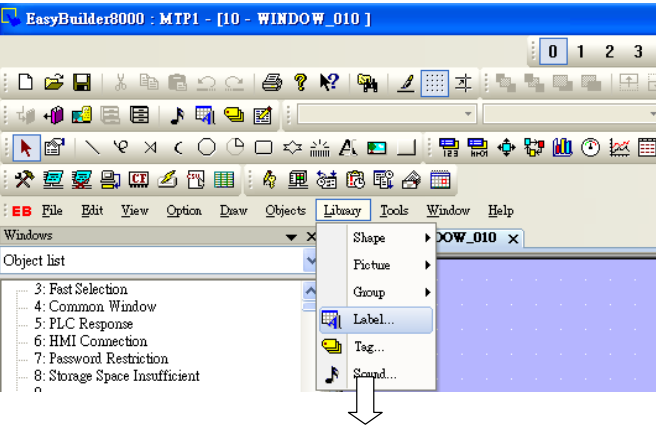The width and height of the screenshot is (656, 425).
Task: Click the Save project floppy disk icon
Action: (82, 82)
